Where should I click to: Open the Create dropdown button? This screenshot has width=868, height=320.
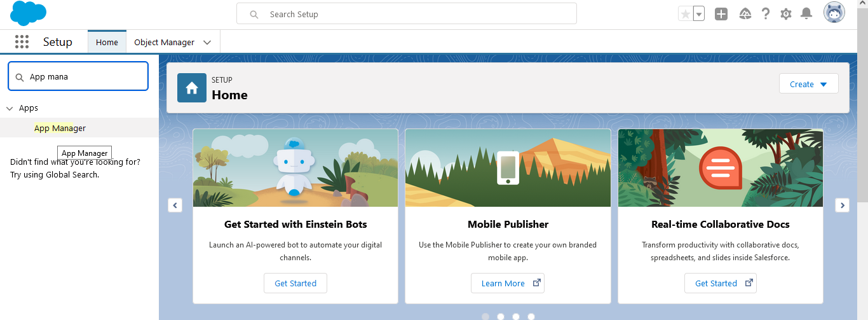coord(808,84)
